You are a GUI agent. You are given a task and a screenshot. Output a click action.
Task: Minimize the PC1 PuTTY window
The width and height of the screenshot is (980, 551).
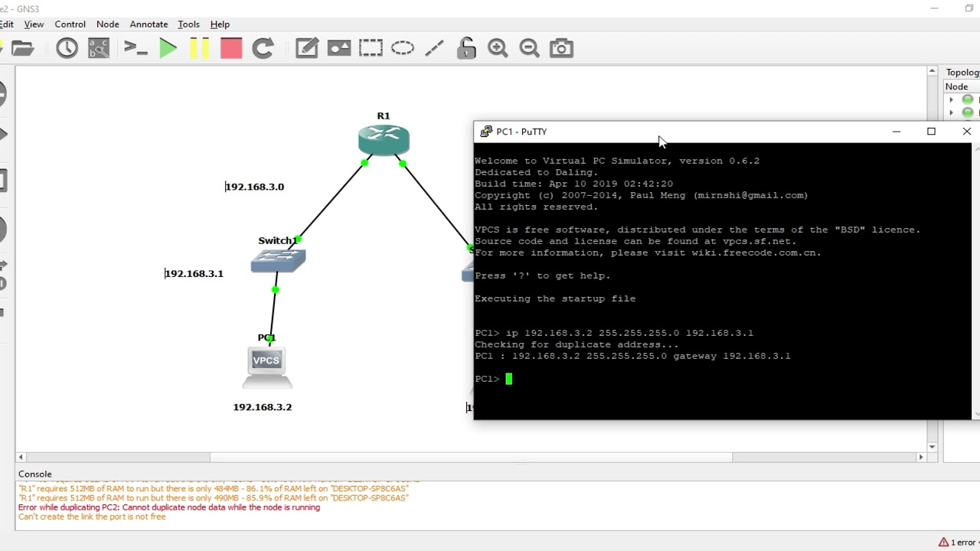pyautogui.click(x=897, y=132)
